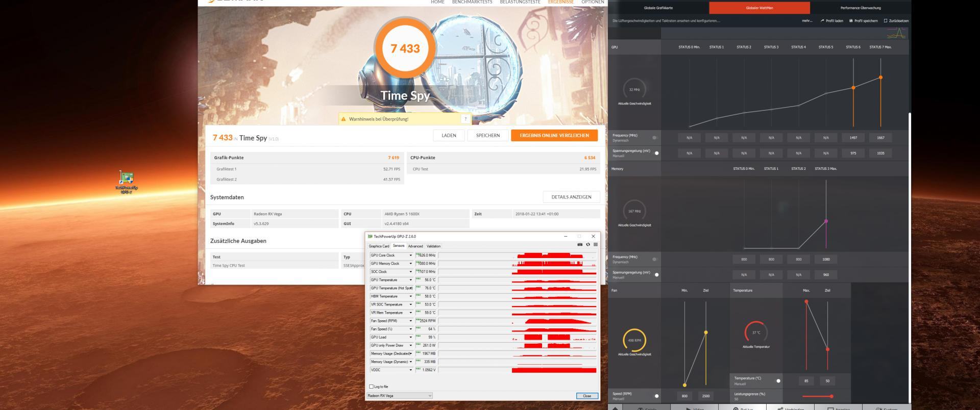Image resolution: width=980 pixels, height=410 pixels.
Task: Click the Leistungsgrenze power limit slider handle
Action: pyautogui.click(x=831, y=396)
